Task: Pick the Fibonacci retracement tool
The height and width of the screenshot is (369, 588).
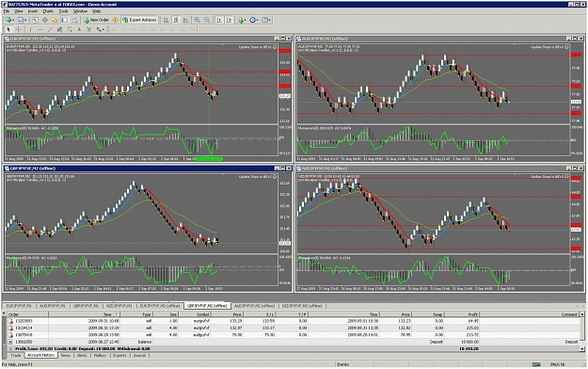Action: click(x=70, y=29)
